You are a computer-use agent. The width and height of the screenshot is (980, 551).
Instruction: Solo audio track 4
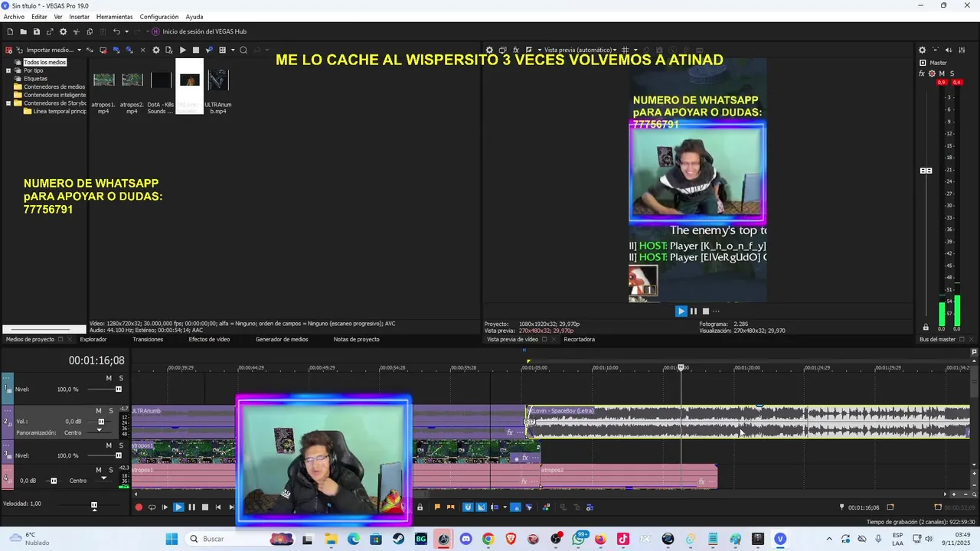(111, 470)
